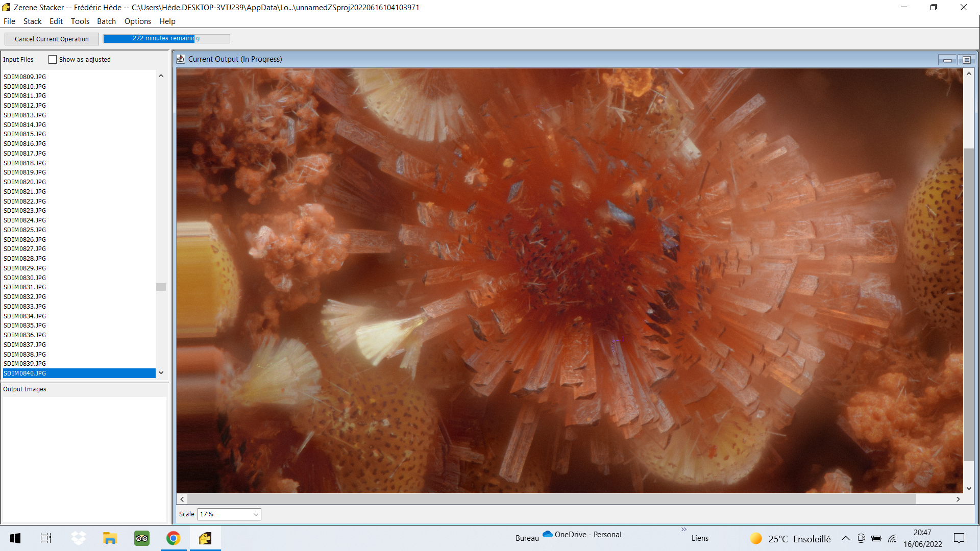Click the Liens toolbar label
The height and width of the screenshot is (551, 980).
700,538
